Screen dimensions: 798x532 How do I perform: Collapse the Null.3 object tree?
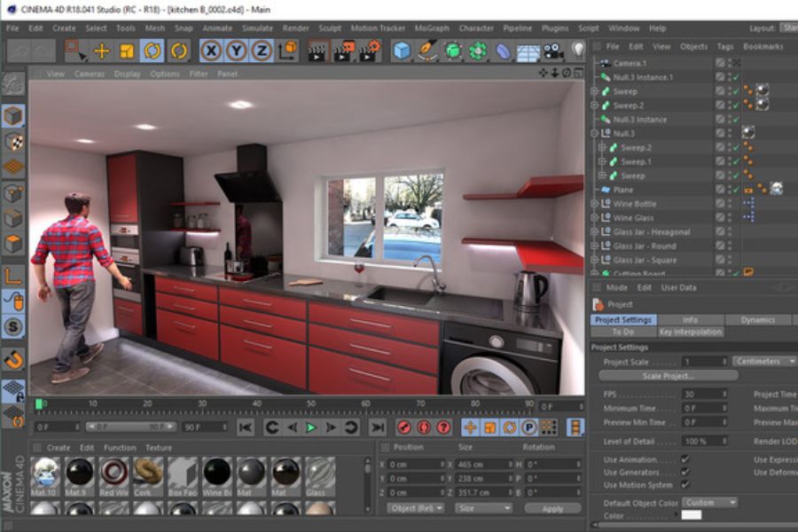pos(594,133)
